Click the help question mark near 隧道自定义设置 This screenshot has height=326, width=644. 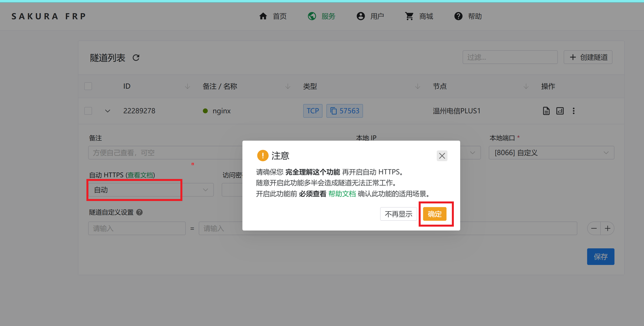coord(139,212)
